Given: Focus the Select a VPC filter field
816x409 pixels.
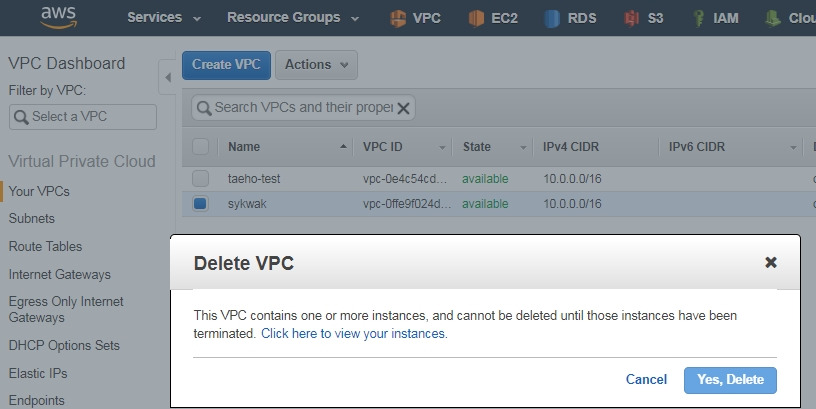Looking at the screenshot, I should 83,117.
